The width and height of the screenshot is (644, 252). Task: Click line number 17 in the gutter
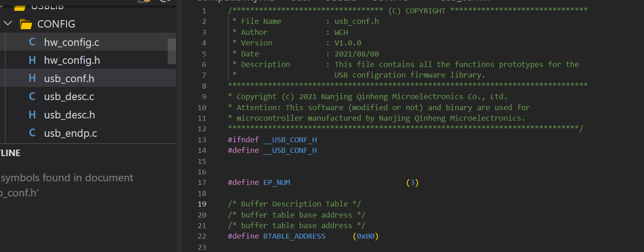point(202,183)
